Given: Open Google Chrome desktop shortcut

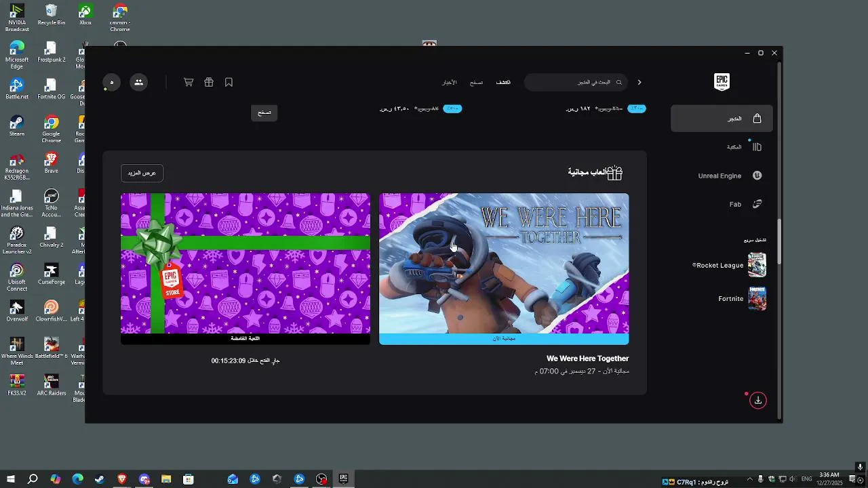Looking at the screenshot, I should click(52, 129).
